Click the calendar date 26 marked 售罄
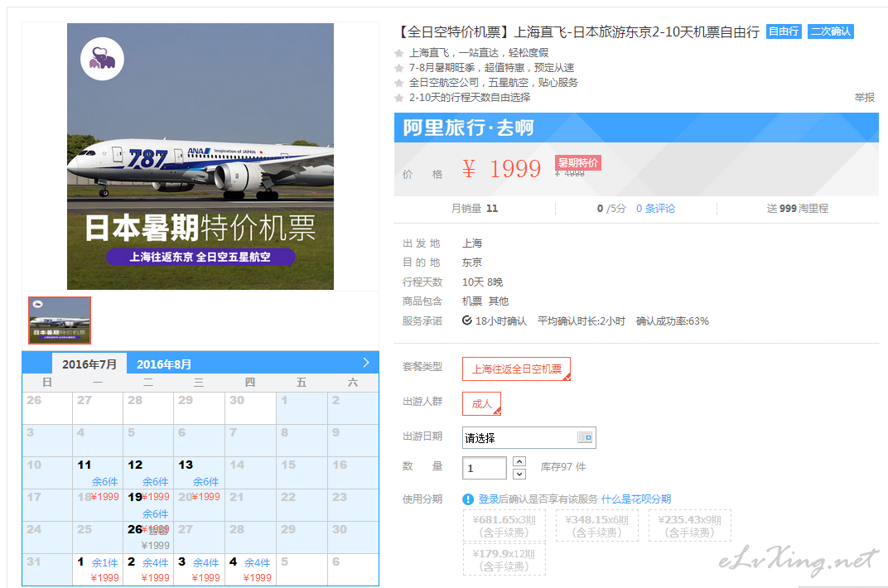888x588 pixels. pos(148,537)
